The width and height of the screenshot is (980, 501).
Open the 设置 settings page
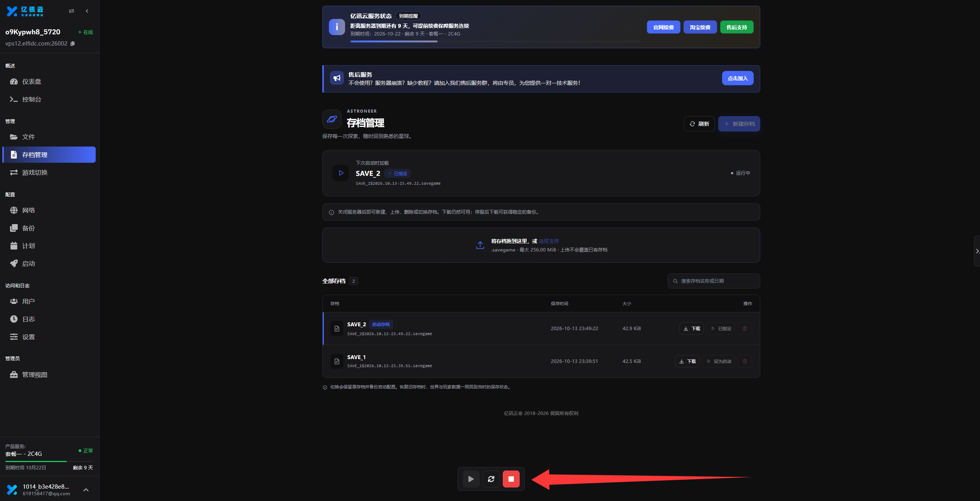point(49,337)
